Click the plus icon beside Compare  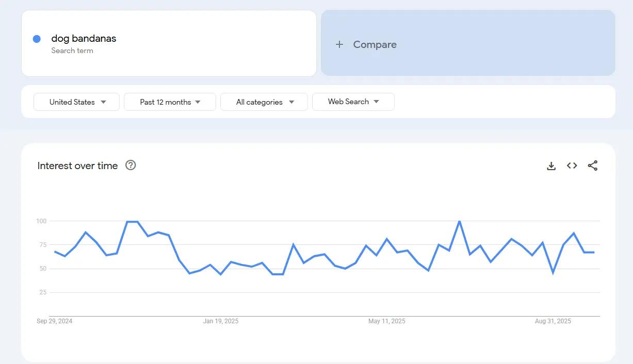[x=339, y=44]
